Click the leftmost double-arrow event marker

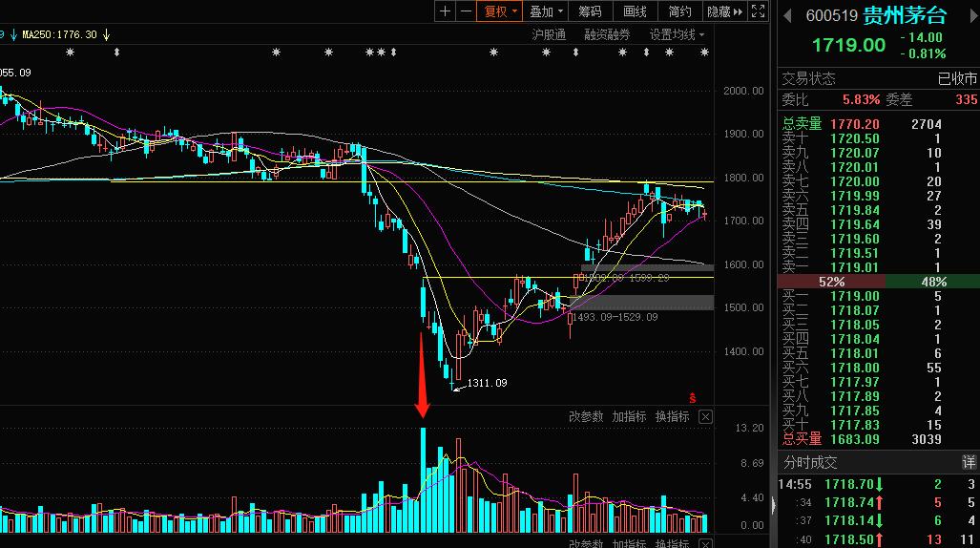pos(116,53)
